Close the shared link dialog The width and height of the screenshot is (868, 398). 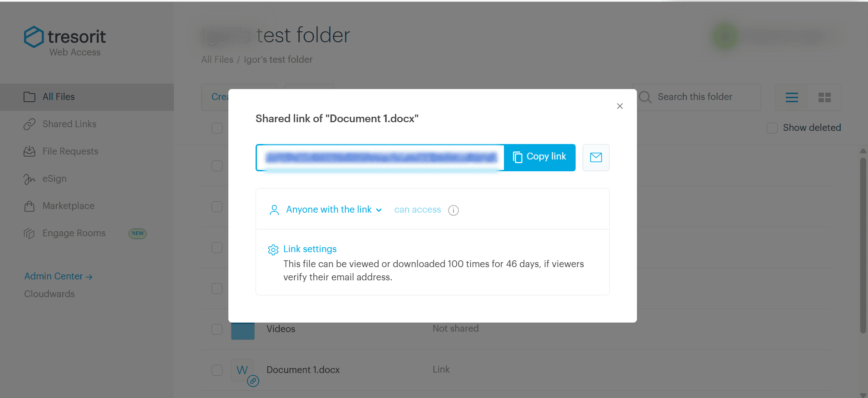click(x=620, y=106)
